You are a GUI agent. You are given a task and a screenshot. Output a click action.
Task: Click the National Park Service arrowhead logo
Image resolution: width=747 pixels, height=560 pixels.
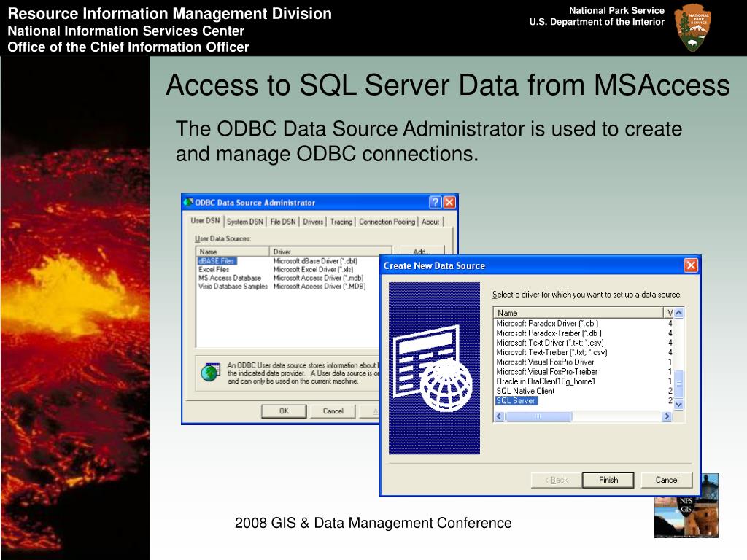(692, 28)
